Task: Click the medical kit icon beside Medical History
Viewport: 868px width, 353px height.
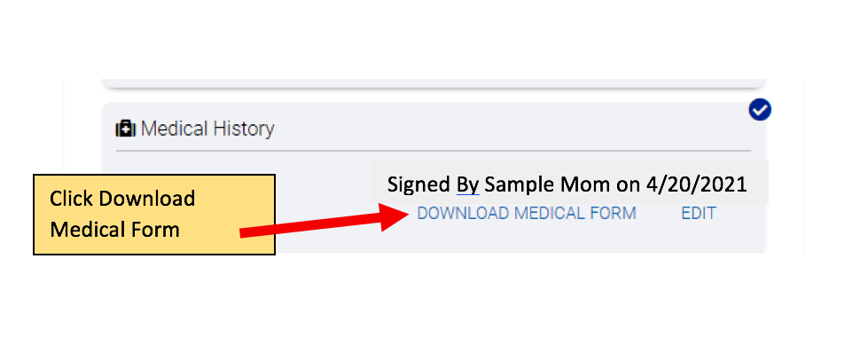Action: 126,129
